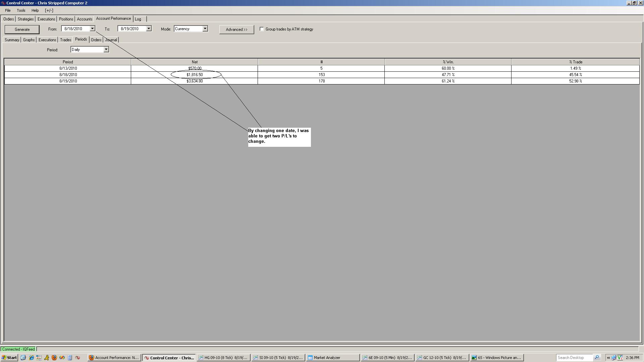Viewport: 644px width, 362px height.
Task: Click the desktop search magnifier icon
Action: [597, 358]
